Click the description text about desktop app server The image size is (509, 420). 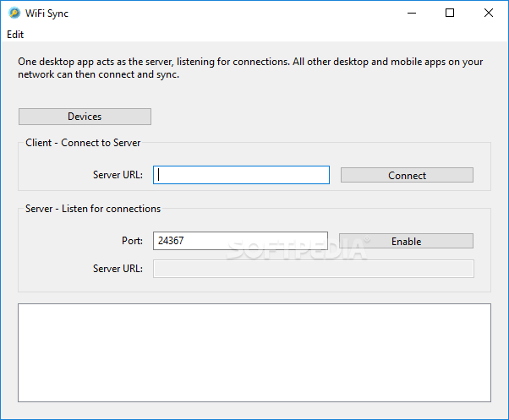250,68
